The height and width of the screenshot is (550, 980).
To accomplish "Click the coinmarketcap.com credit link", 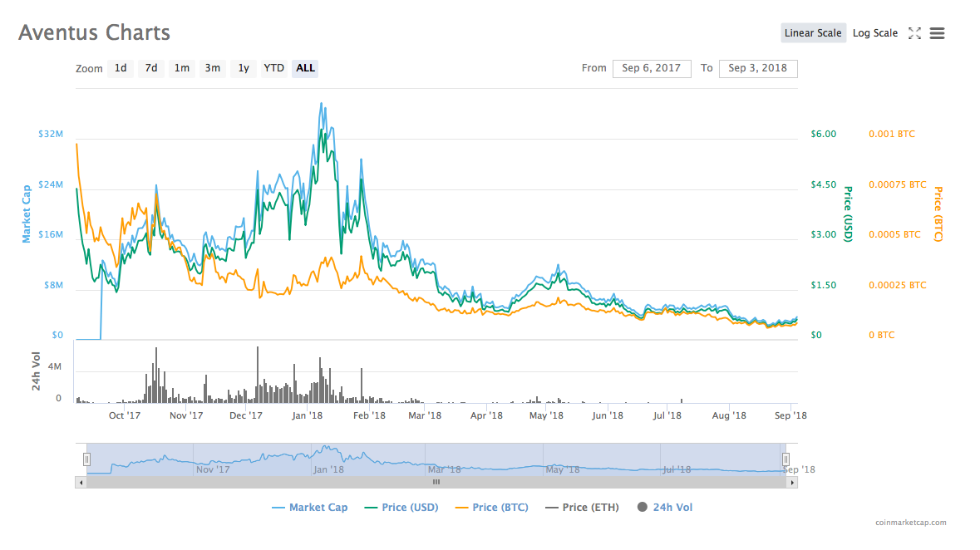I will point(911,523).
